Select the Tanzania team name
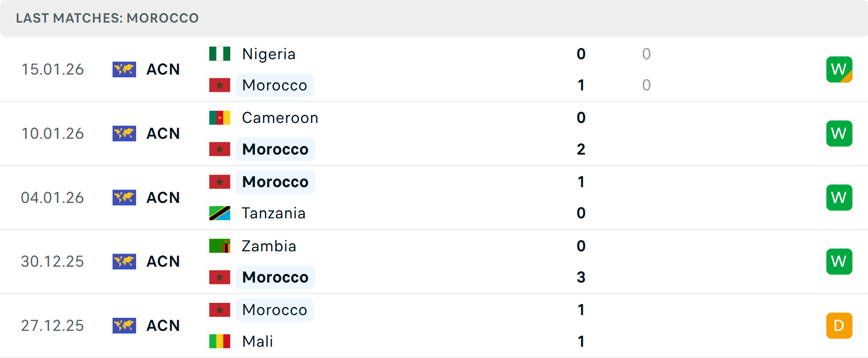Image resolution: width=868 pixels, height=358 pixels. click(274, 213)
